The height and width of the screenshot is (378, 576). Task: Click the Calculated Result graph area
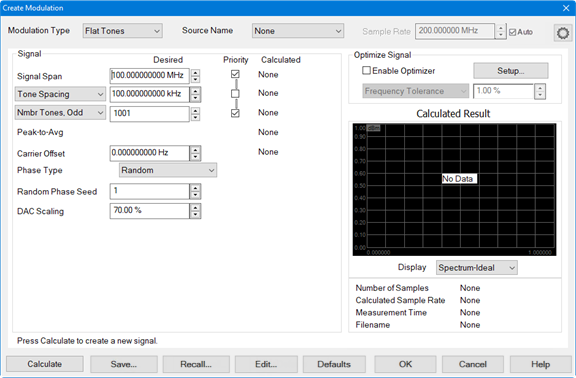454,190
